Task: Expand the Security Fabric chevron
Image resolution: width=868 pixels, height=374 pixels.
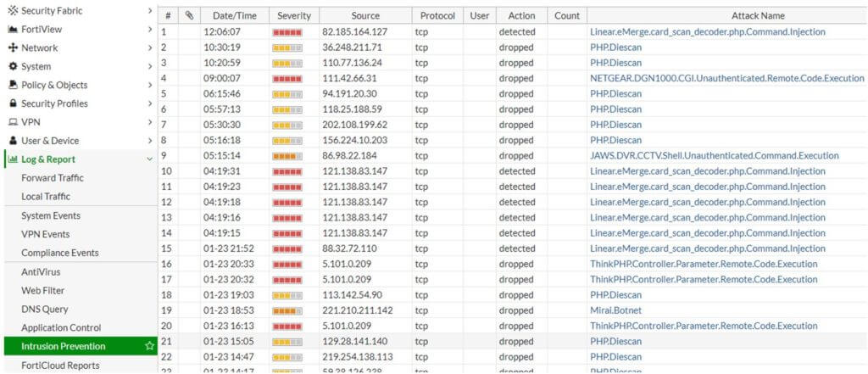Action: [150, 10]
